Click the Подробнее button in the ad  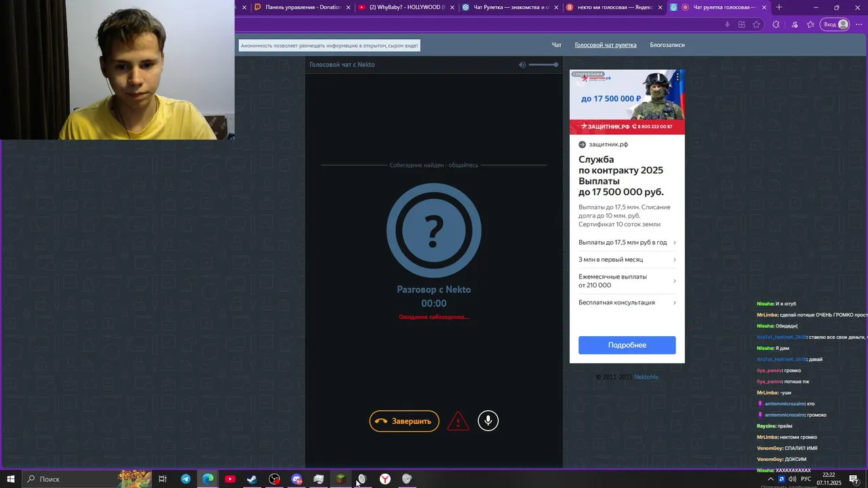coord(627,345)
